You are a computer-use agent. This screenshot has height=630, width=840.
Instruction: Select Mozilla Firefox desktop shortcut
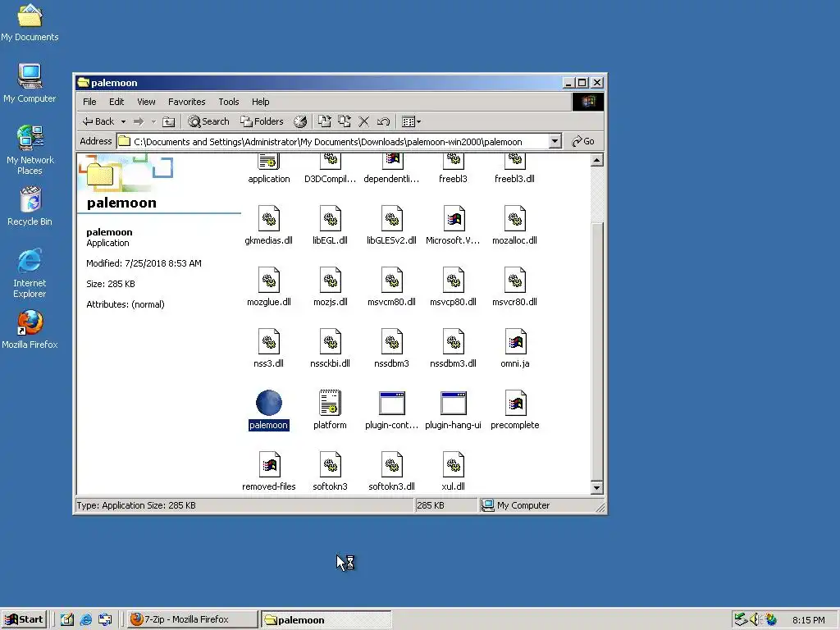click(30, 330)
